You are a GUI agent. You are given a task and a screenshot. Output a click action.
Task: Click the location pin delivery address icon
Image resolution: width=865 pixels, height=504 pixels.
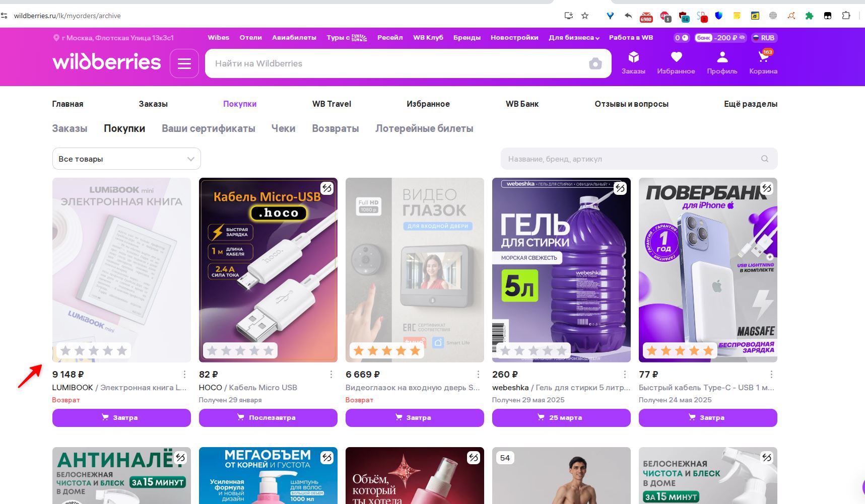tap(56, 38)
